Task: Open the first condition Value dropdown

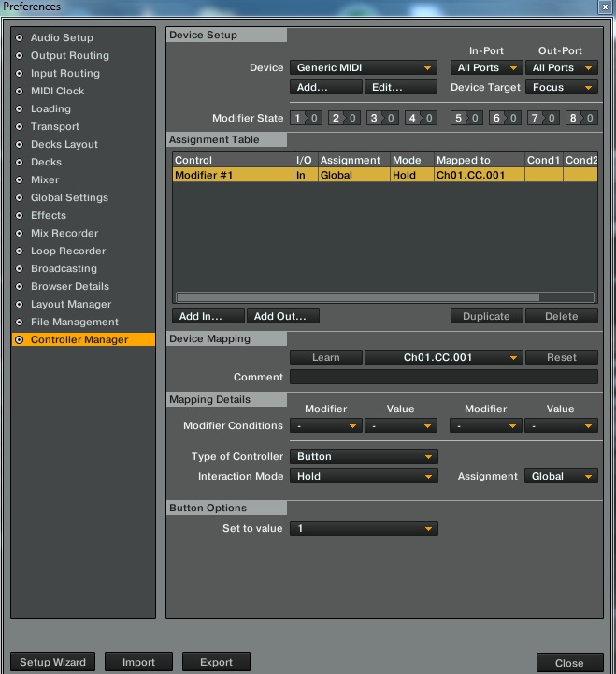Action: point(401,426)
